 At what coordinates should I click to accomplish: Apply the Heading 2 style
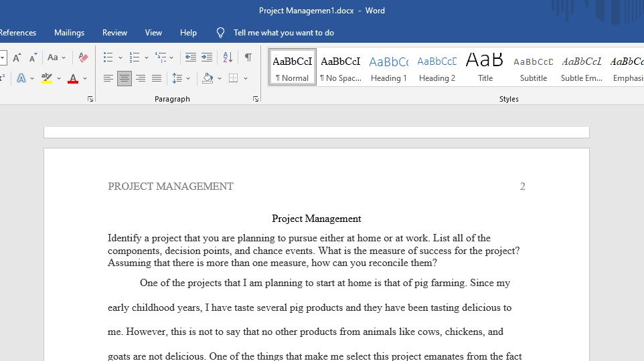437,68
